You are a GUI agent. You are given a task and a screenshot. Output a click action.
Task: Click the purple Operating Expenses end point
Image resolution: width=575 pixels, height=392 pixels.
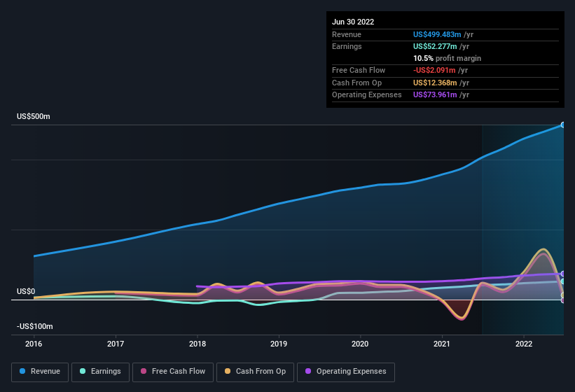coord(563,274)
